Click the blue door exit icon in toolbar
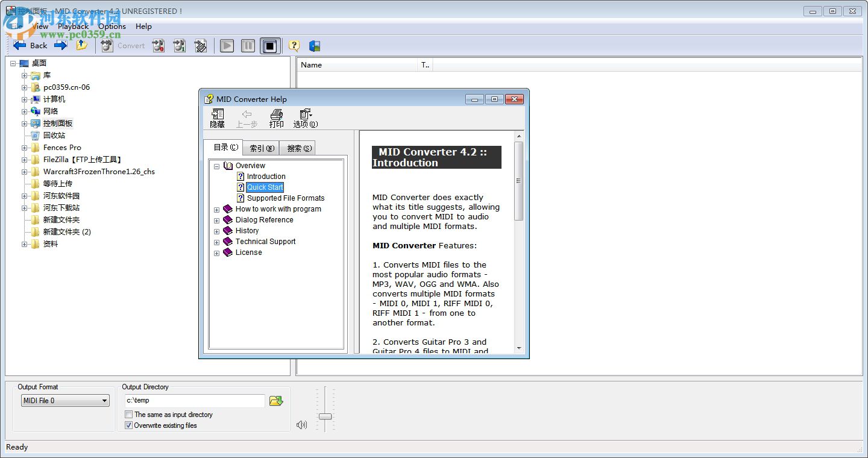Screen dimensions: 868x458 tap(314, 46)
